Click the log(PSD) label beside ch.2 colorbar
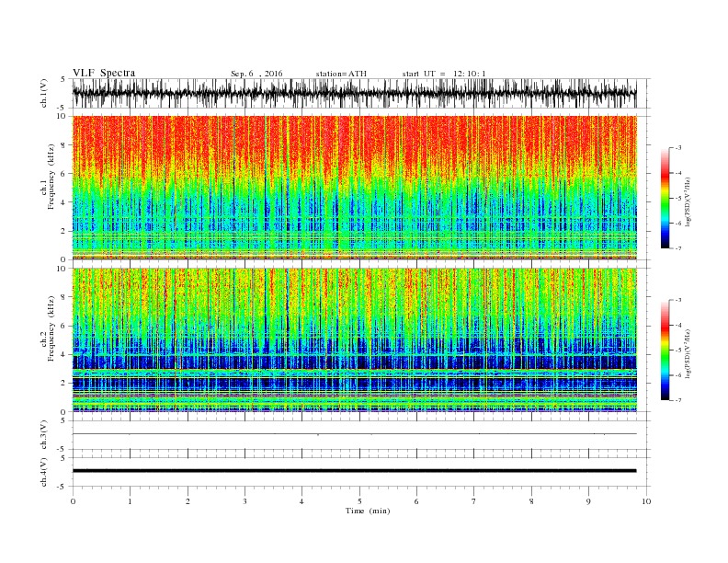 tap(688, 354)
